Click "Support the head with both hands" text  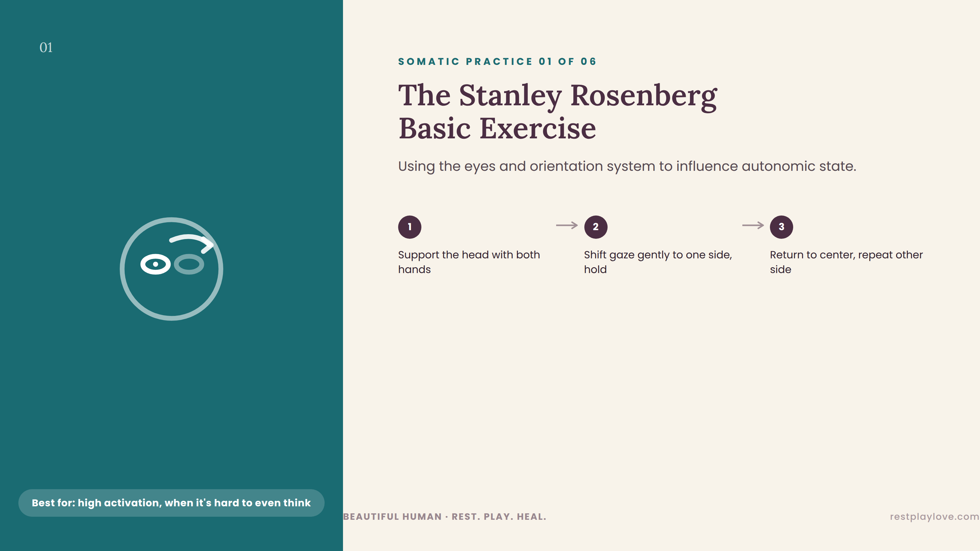(x=469, y=262)
